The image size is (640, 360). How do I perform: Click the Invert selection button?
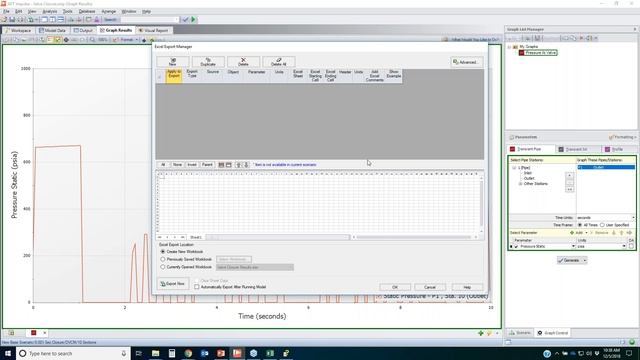pos(192,164)
